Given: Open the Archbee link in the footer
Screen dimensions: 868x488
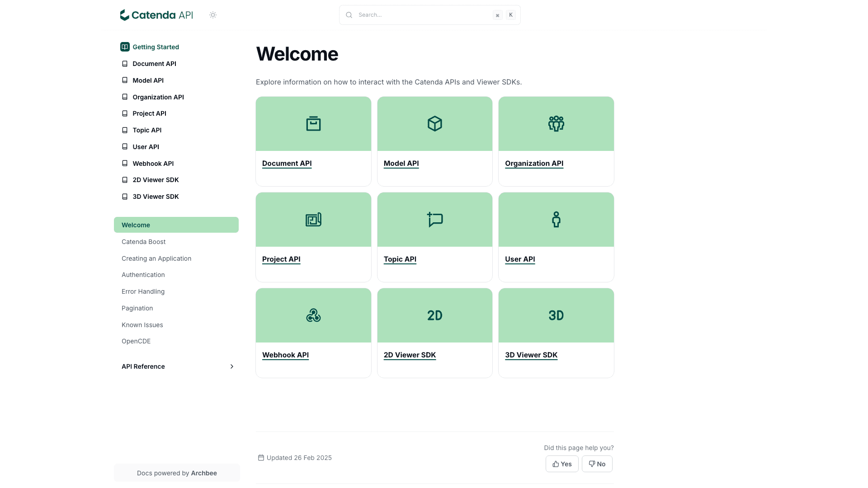Looking at the screenshot, I should 204,473.
